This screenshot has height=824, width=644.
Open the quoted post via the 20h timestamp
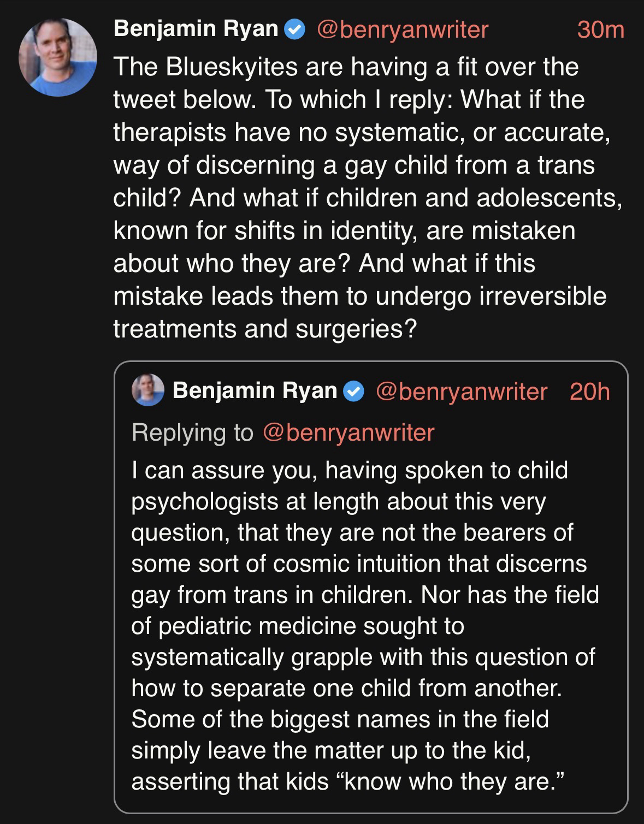click(589, 391)
